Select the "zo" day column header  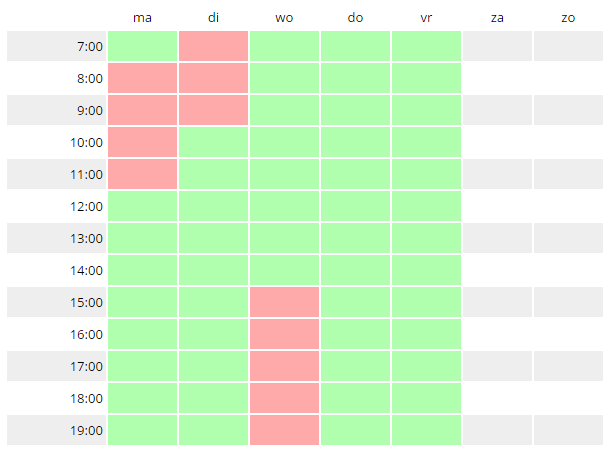click(x=568, y=18)
